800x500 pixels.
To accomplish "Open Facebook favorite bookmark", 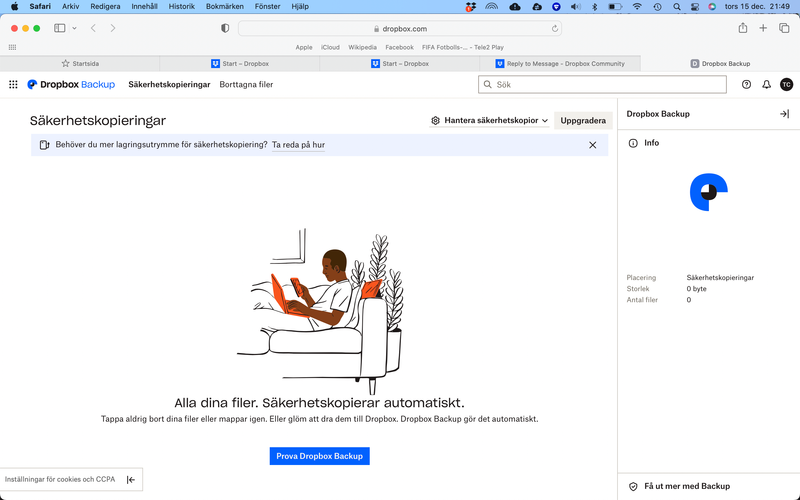I will [x=399, y=47].
